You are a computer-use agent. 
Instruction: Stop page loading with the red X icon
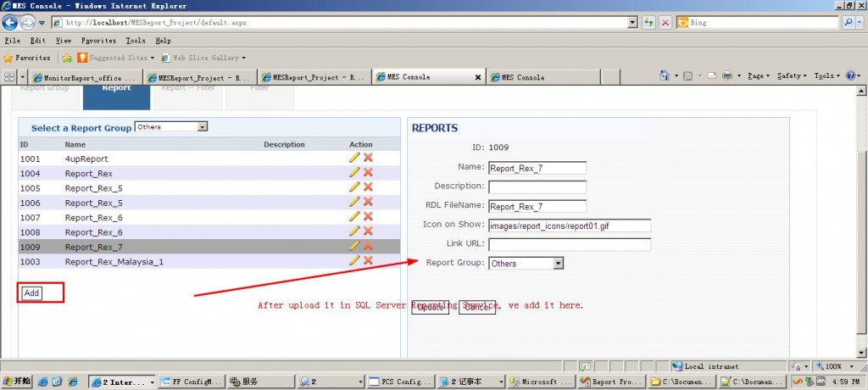point(665,23)
